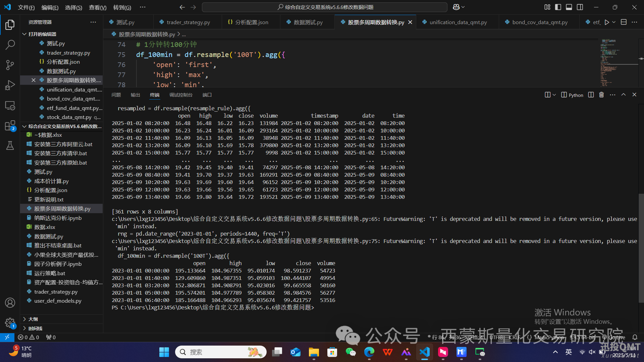The width and height of the screenshot is (644, 362).
Task: Switch to unification_data_qmt.py editor tab
Action: click(x=458, y=22)
